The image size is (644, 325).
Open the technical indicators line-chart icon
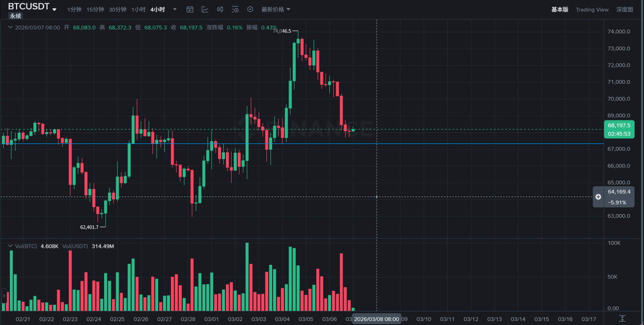tap(205, 10)
